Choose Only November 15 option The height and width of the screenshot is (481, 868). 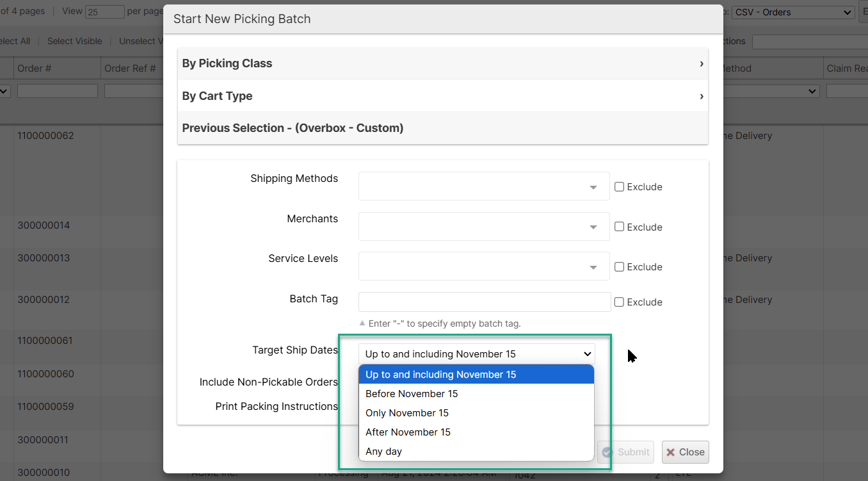[x=407, y=413]
